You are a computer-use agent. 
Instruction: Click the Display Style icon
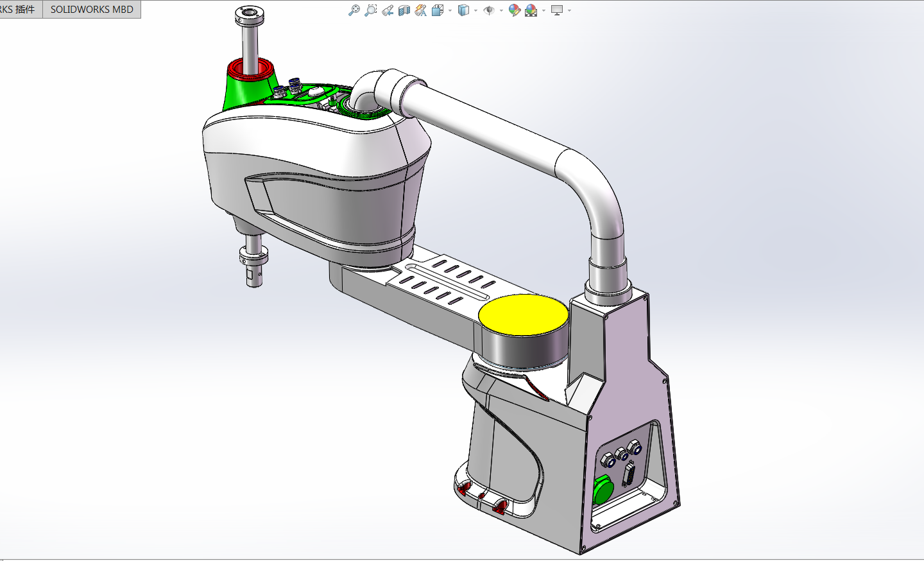point(463,10)
